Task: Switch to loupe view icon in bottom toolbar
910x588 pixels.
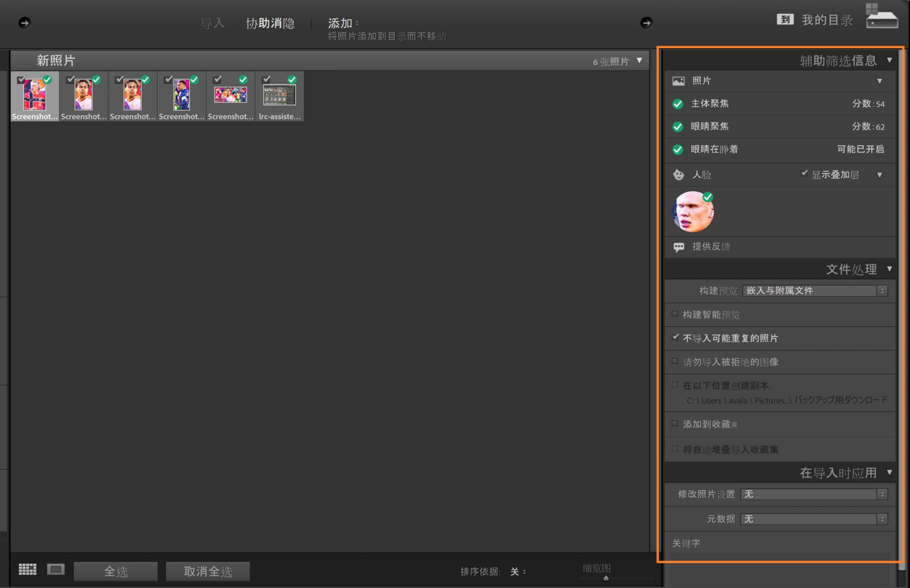Action: pos(55,569)
